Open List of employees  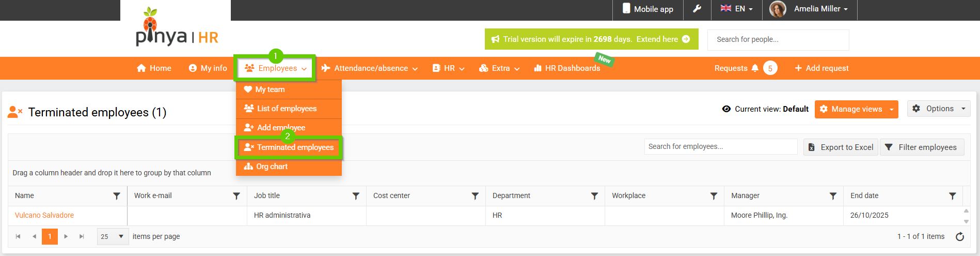click(x=289, y=109)
